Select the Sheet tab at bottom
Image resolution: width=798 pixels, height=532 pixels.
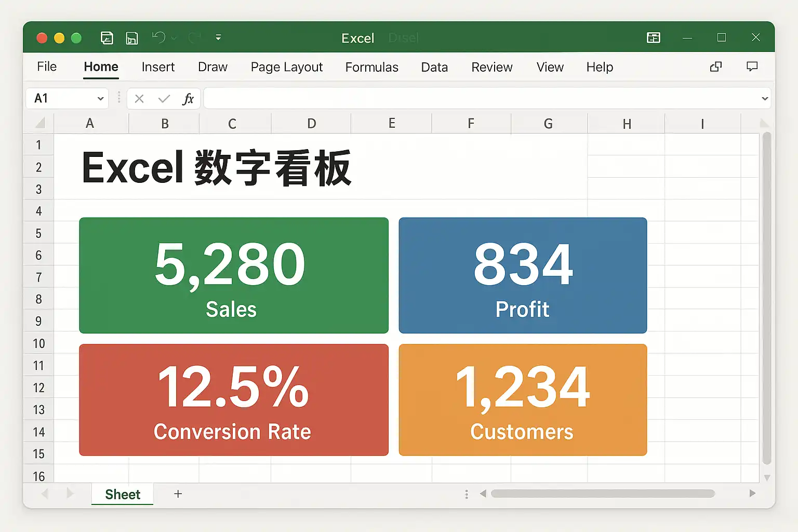pyautogui.click(x=123, y=495)
